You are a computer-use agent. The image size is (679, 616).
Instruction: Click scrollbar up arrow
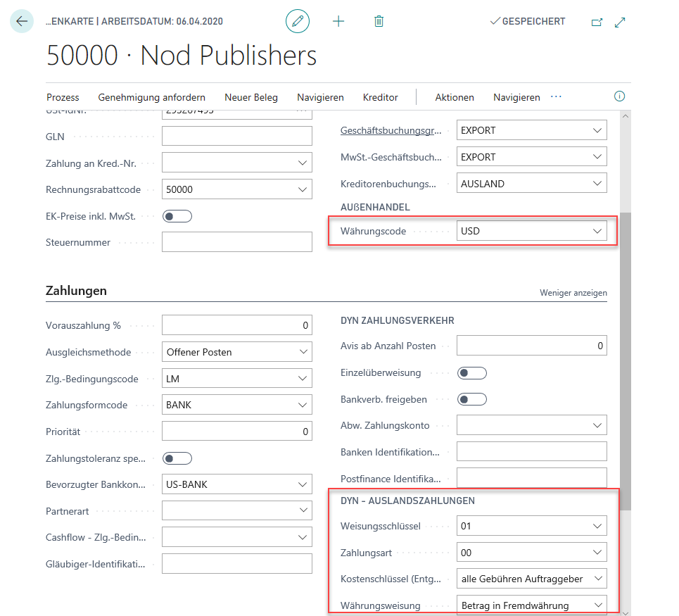point(626,116)
